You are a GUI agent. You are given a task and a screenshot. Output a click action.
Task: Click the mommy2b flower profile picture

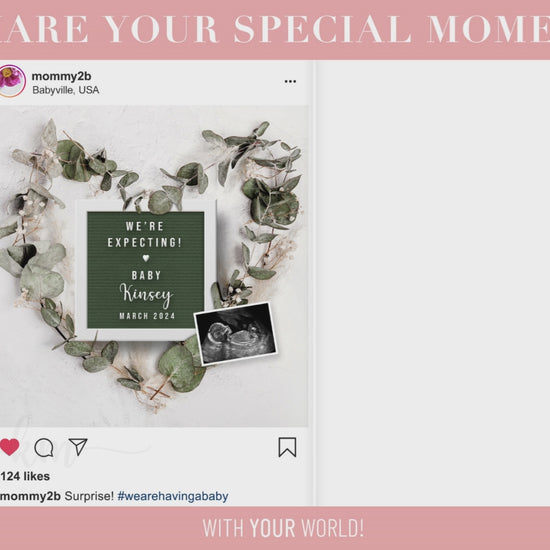coord(12,81)
